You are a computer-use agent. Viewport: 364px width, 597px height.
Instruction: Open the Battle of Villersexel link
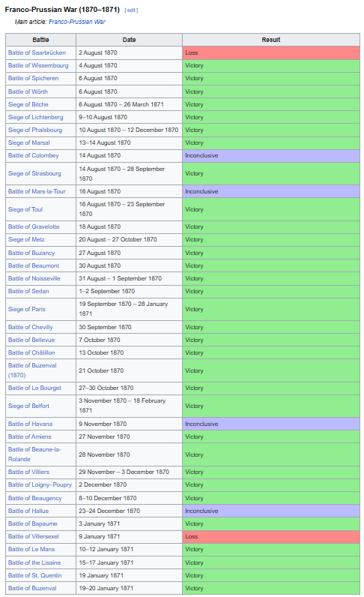(x=34, y=536)
